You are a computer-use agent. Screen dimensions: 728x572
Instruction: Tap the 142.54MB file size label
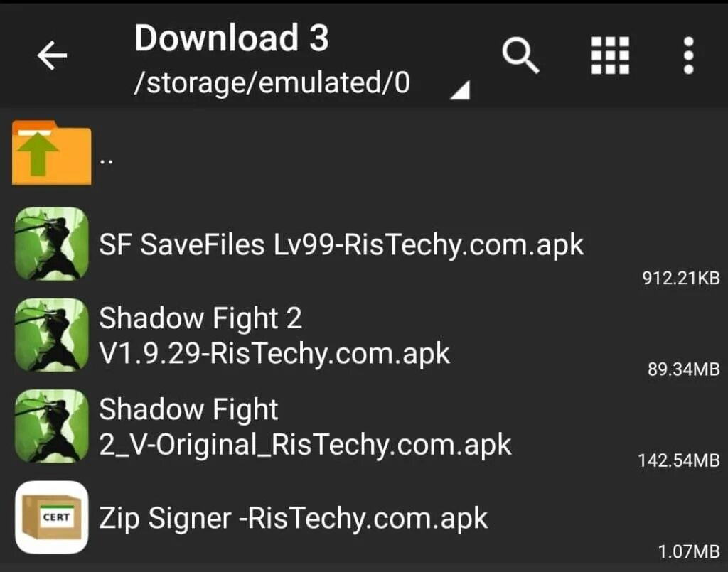tap(678, 460)
